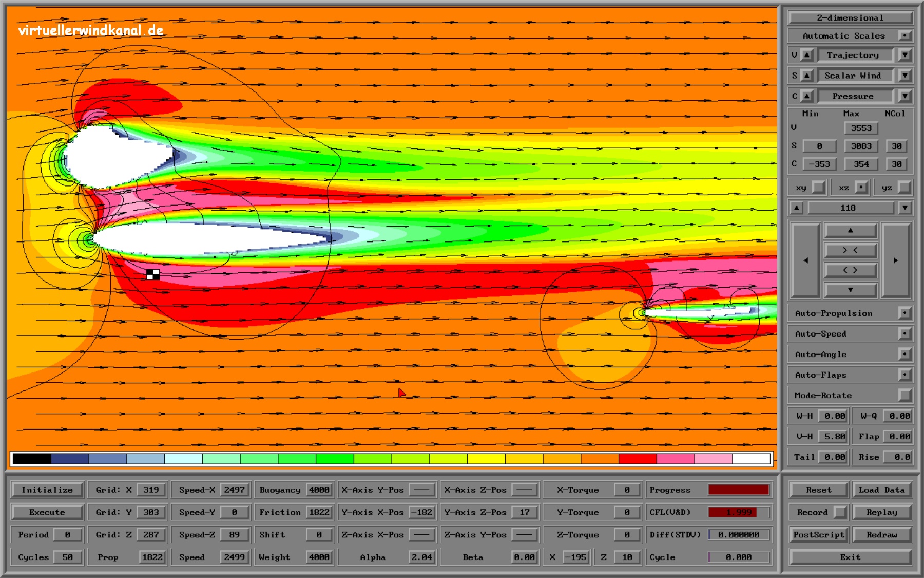Click the dark red Progress bar
This screenshot has height=578, width=924.
[739, 490]
